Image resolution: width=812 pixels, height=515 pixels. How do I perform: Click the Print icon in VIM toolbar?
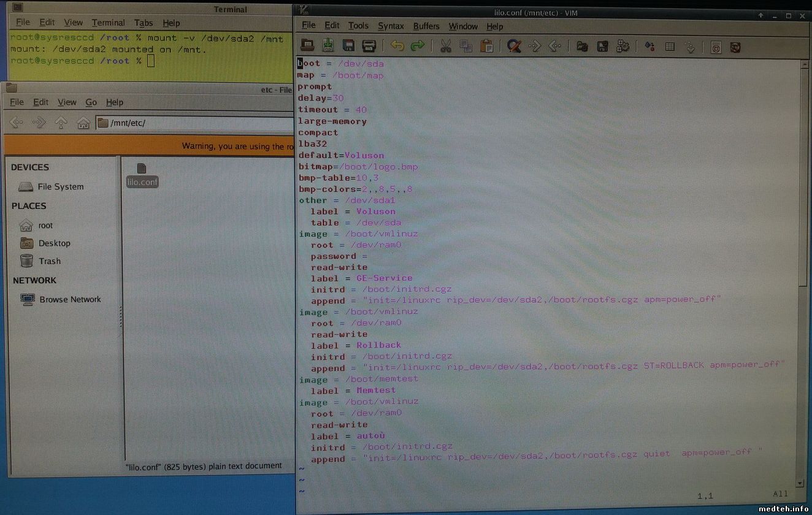(x=369, y=45)
